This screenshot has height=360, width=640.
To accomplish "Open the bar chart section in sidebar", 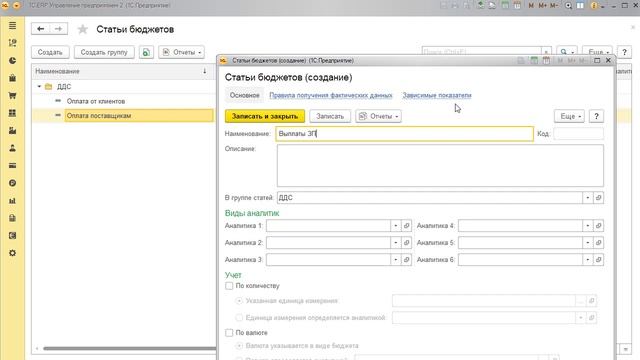I will (x=12, y=201).
